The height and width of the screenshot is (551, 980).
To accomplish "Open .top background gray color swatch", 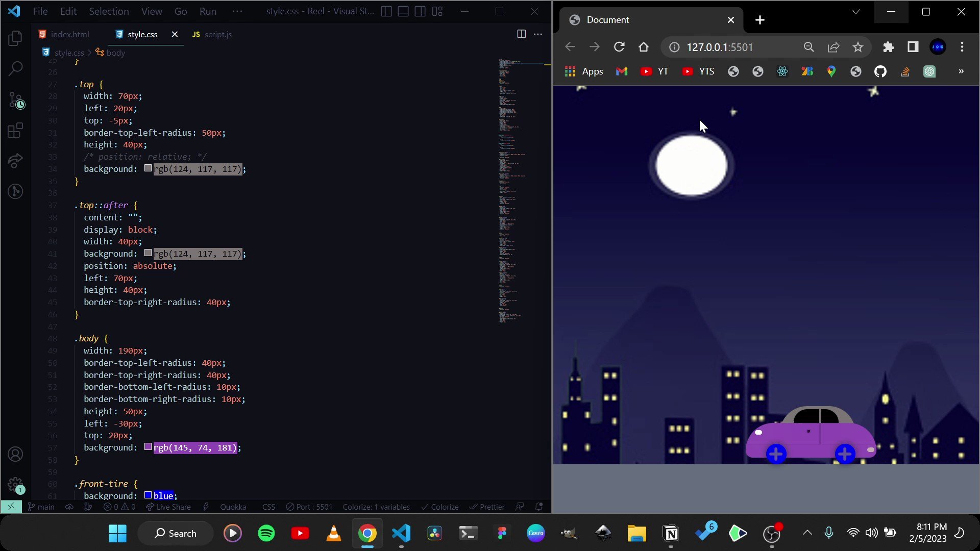I will (148, 168).
